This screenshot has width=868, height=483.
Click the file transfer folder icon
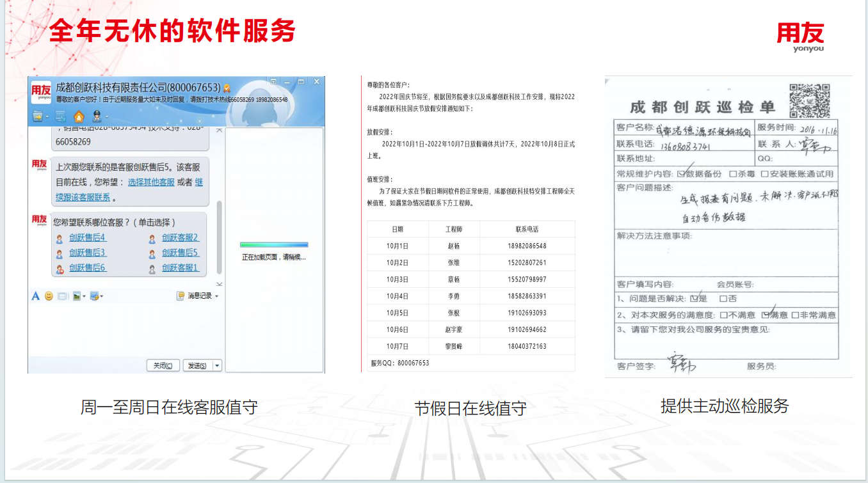tap(38, 116)
